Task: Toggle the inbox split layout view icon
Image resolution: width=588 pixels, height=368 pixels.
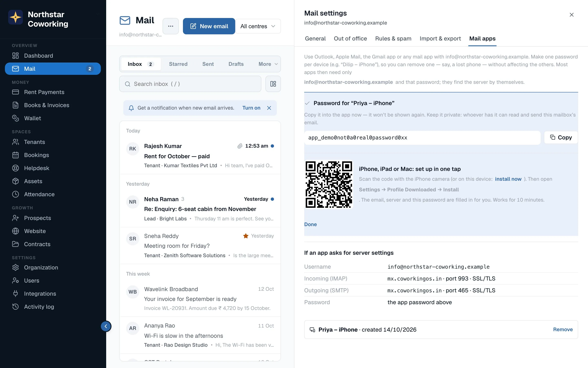Action: (273, 84)
